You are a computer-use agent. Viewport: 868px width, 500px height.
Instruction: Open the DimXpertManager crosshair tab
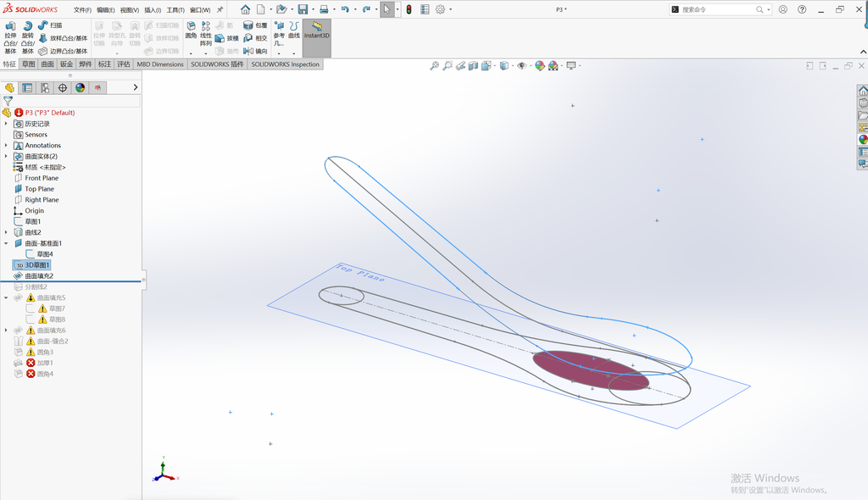pos(63,88)
